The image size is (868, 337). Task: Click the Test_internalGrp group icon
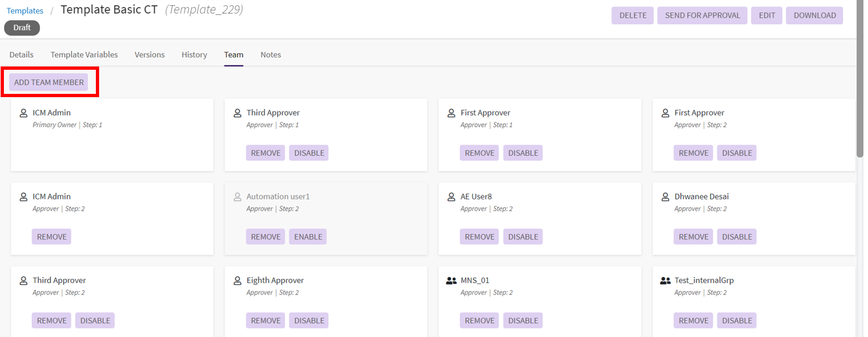pyautogui.click(x=665, y=280)
